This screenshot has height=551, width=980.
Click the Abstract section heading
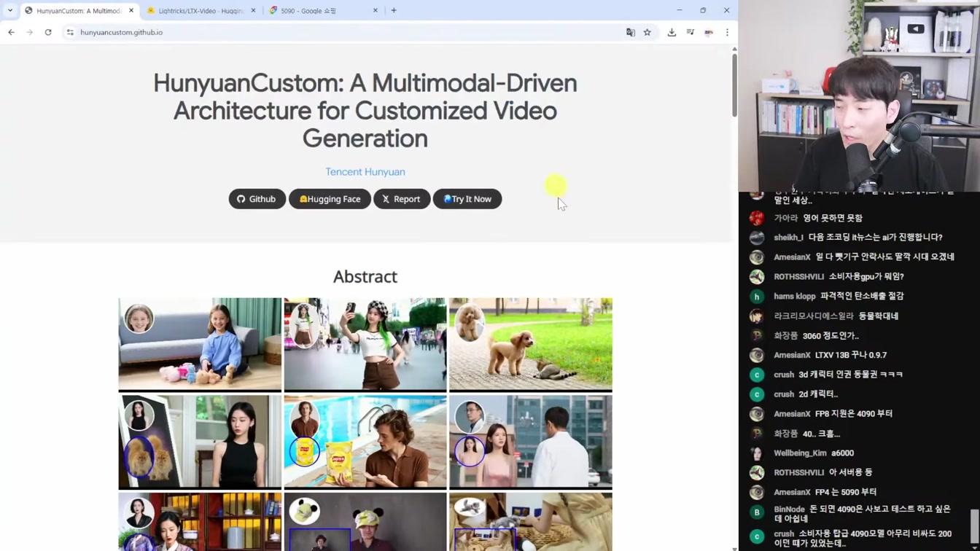(365, 276)
